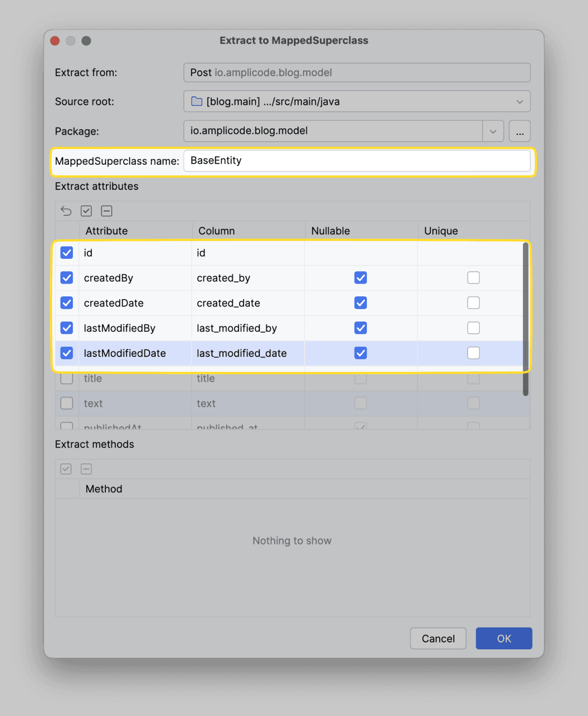This screenshot has height=716, width=588.
Task: Select the createdDate attribute name
Action: [114, 303]
